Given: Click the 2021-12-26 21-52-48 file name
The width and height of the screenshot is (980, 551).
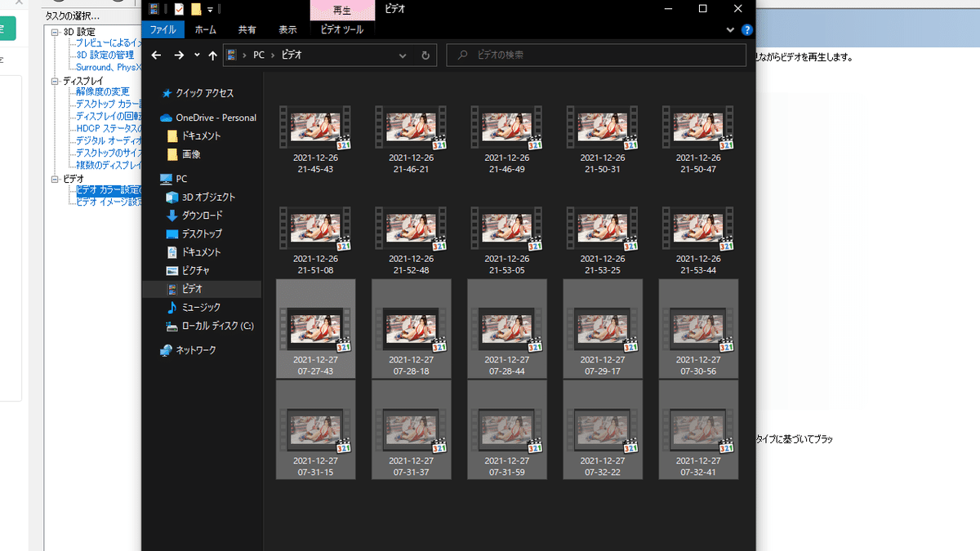Looking at the screenshot, I should [411, 264].
